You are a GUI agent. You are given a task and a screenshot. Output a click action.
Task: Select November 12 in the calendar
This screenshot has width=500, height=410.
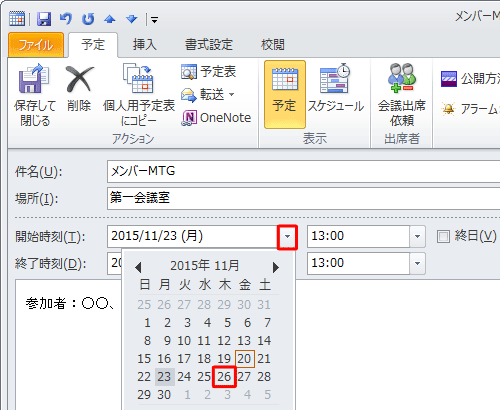[x=224, y=341]
